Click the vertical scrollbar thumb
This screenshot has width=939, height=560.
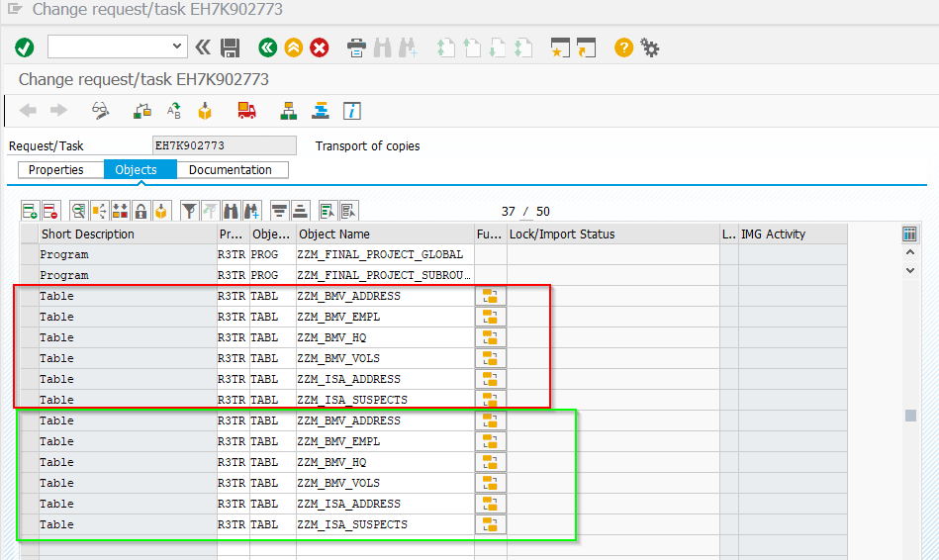tap(911, 416)
